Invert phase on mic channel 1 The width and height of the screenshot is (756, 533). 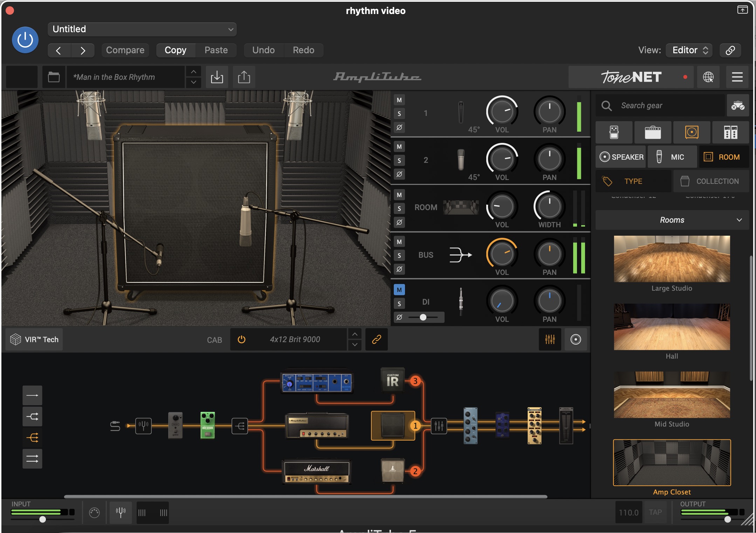[399, 127]
